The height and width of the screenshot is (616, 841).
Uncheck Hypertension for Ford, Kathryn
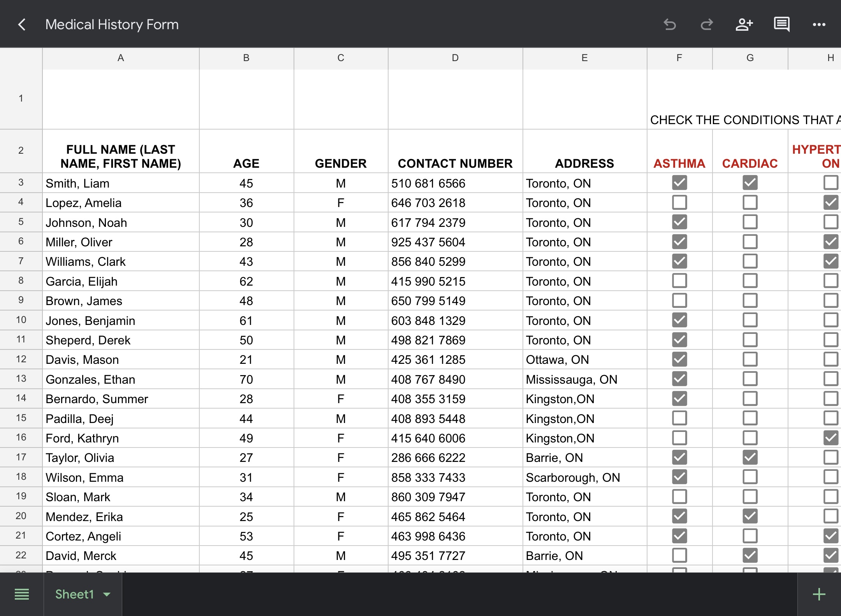coord(831,438)
